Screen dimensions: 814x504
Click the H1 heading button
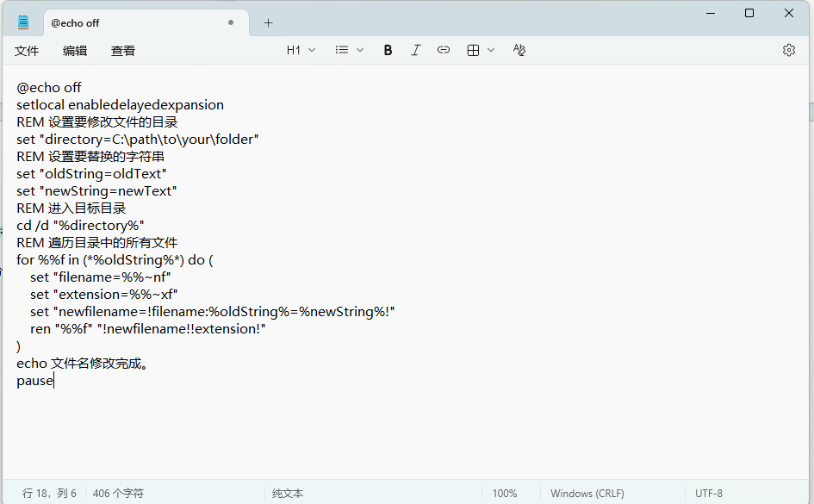pos(294,50)
